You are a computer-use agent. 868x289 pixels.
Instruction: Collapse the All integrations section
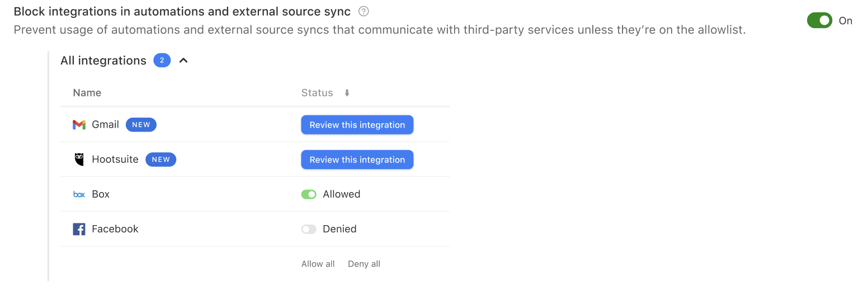coord(183,60)
